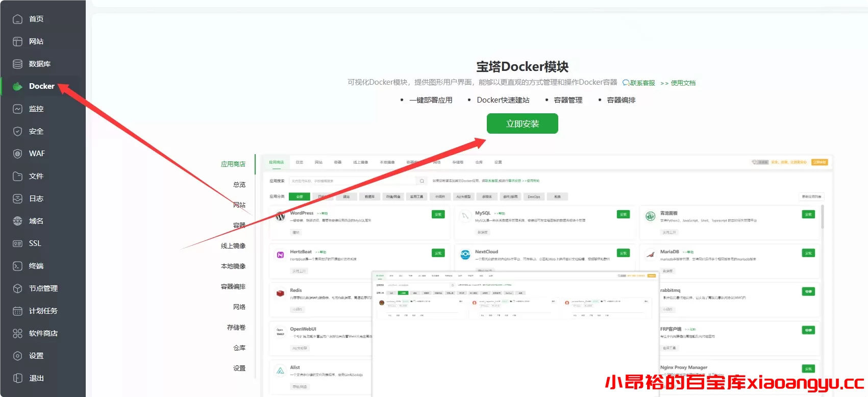
Task: Click the MariaDB card title in preview
Action: click(x=669, y=252)
